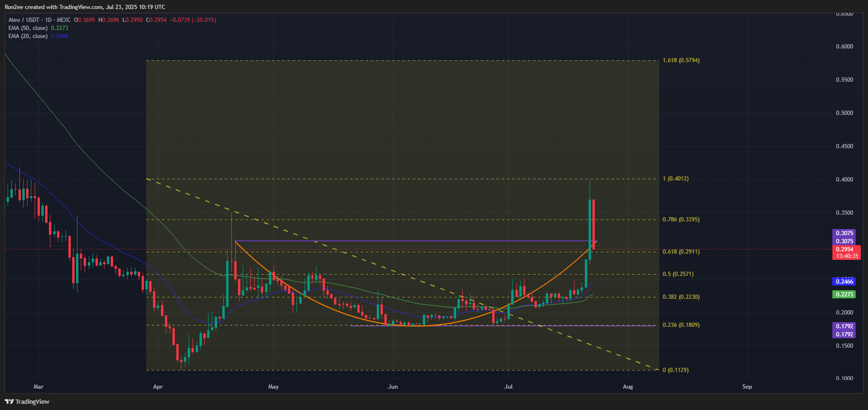868x410 pixels.
Task: Click the EMA 50 value 0.2273 in legend
Action: 59,28
